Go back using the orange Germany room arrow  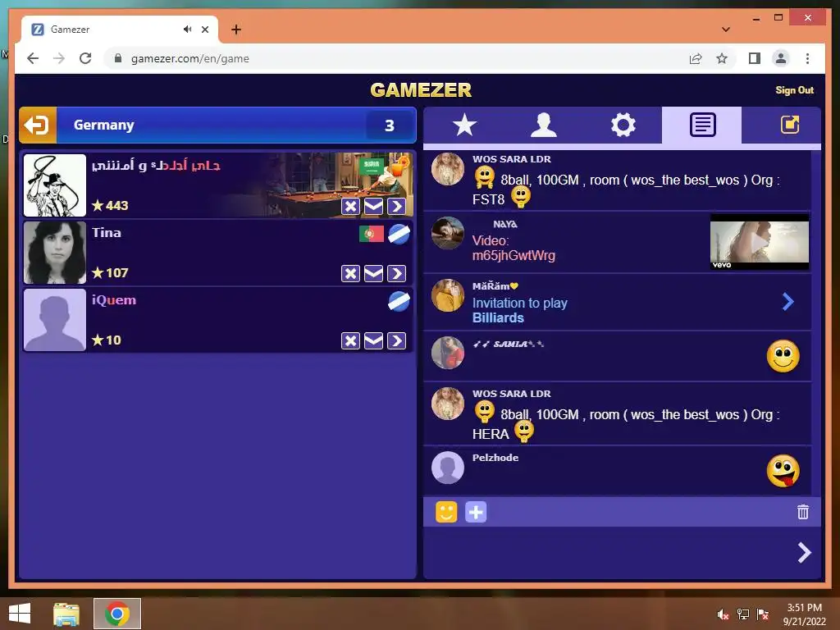tap(38, 126)
